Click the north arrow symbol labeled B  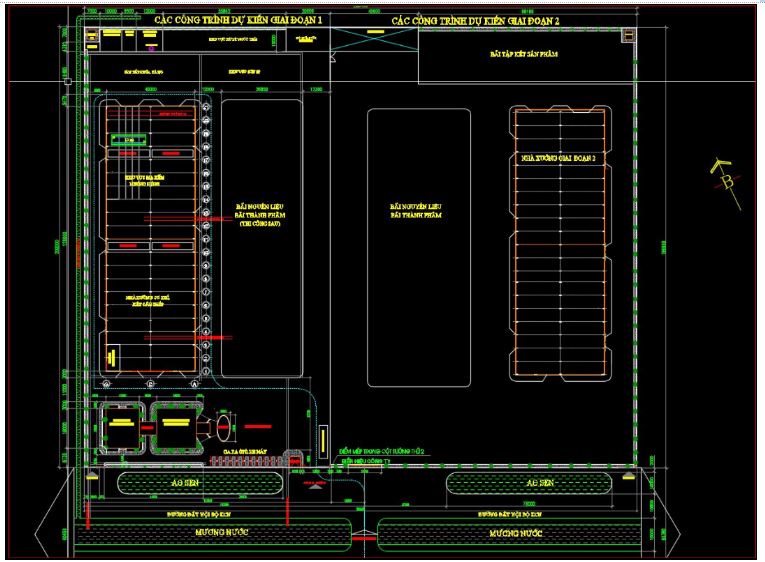726,183
